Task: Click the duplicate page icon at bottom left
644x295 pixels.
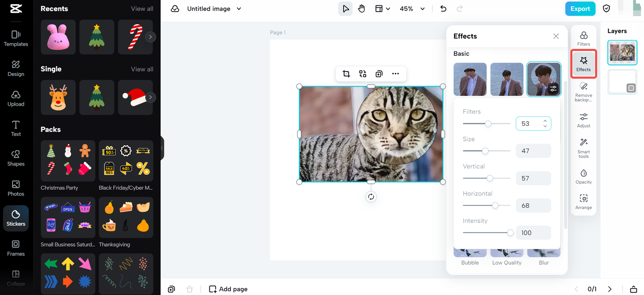Action: coord(172,289)
